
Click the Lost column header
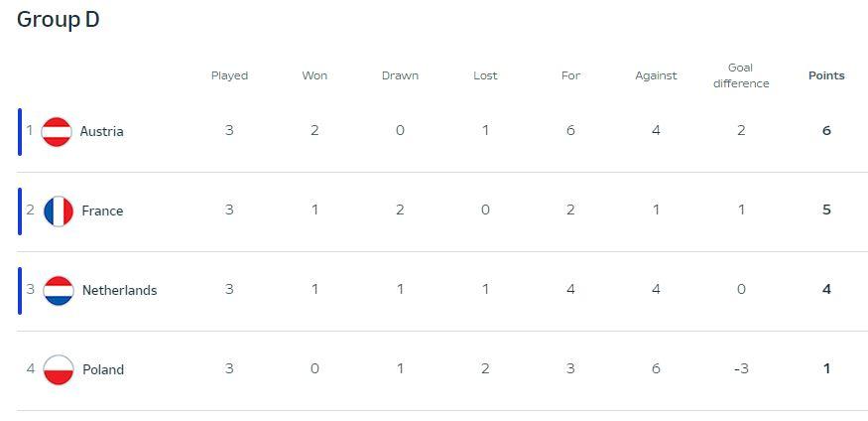point(485,75)
